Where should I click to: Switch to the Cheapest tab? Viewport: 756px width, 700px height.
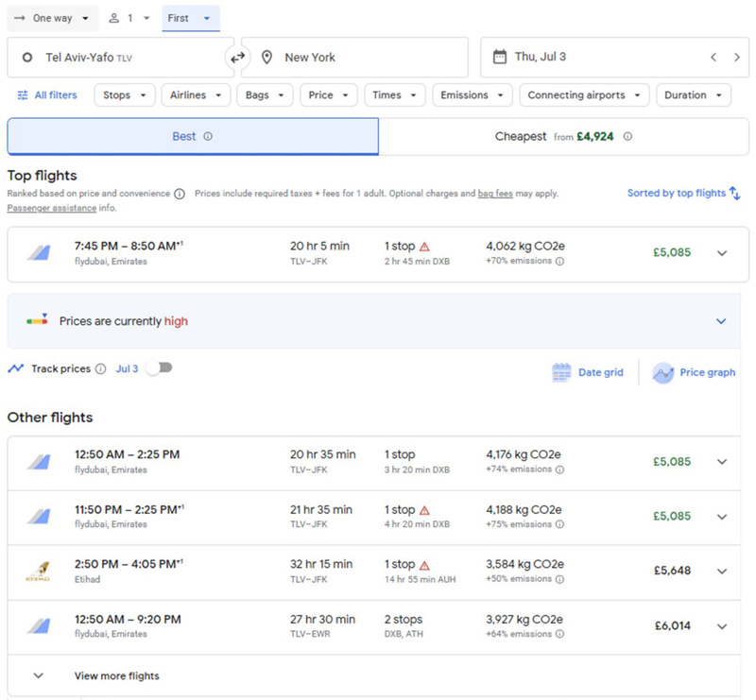(x=563, y=137)
